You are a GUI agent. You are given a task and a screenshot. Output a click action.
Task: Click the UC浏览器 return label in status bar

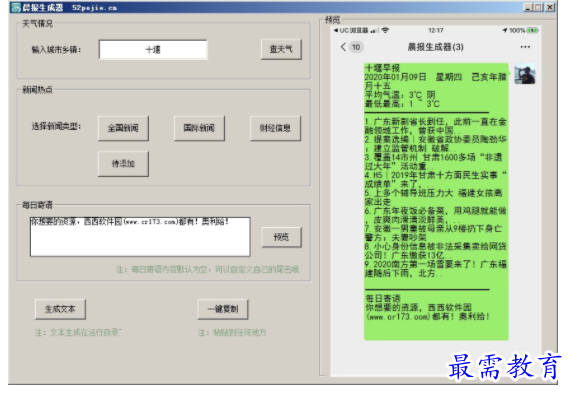tap(351, 30)
